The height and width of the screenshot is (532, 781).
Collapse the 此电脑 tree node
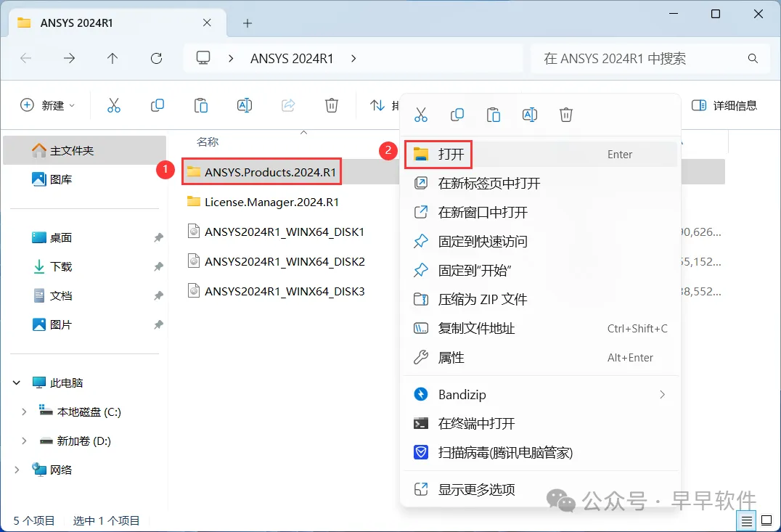[17, 382]
